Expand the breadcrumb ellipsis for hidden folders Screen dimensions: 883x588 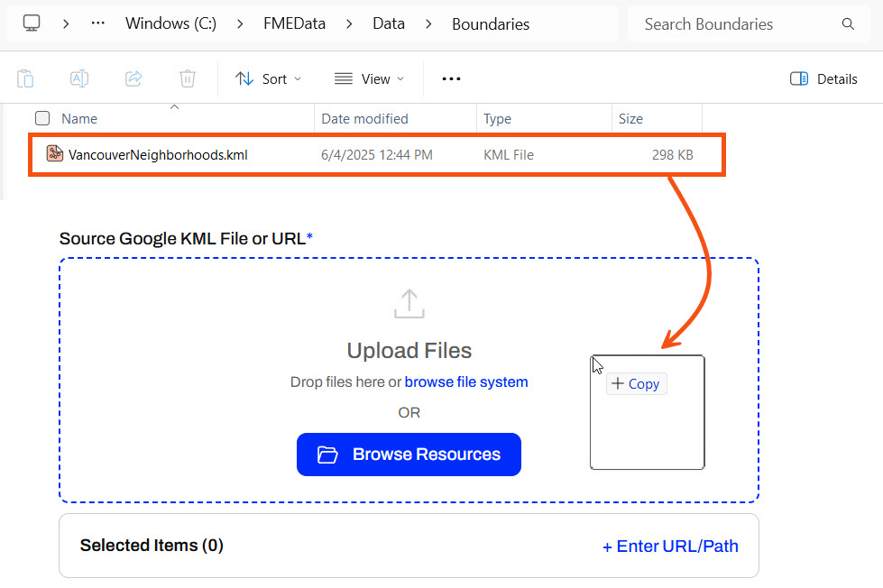pos(98,24)
